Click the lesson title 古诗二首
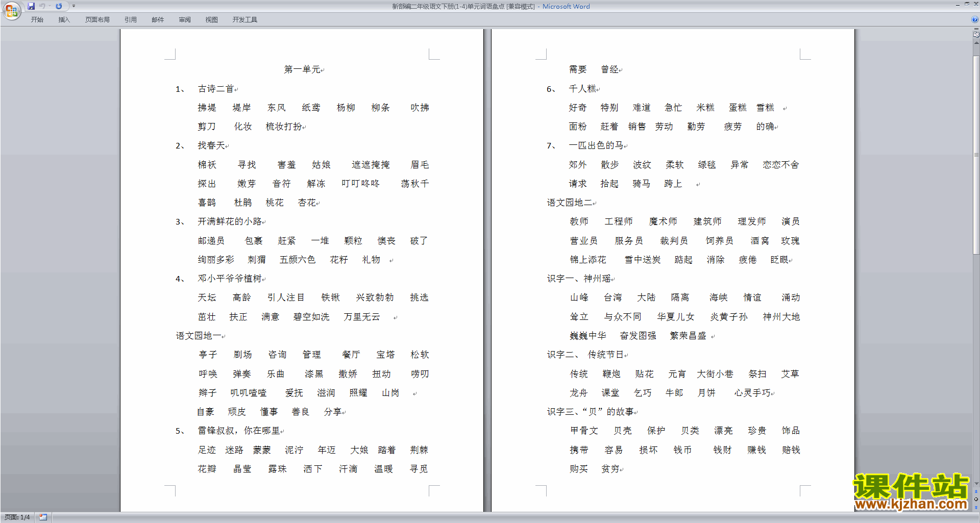 coord(216,89)
